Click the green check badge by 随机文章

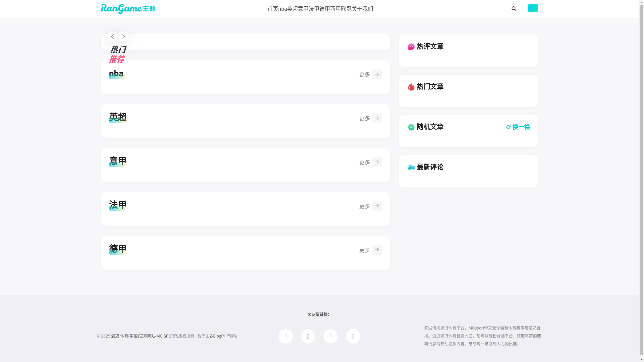point(411,127)
